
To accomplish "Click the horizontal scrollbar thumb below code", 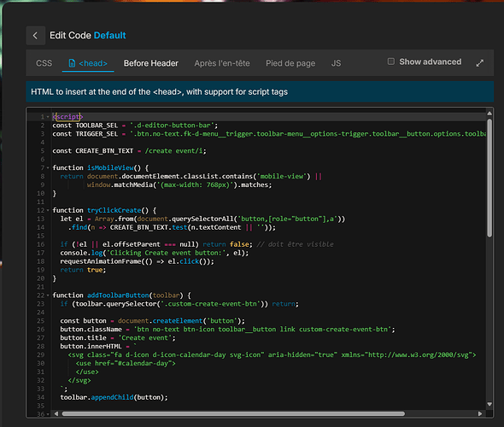I will [x=233, y=414].
